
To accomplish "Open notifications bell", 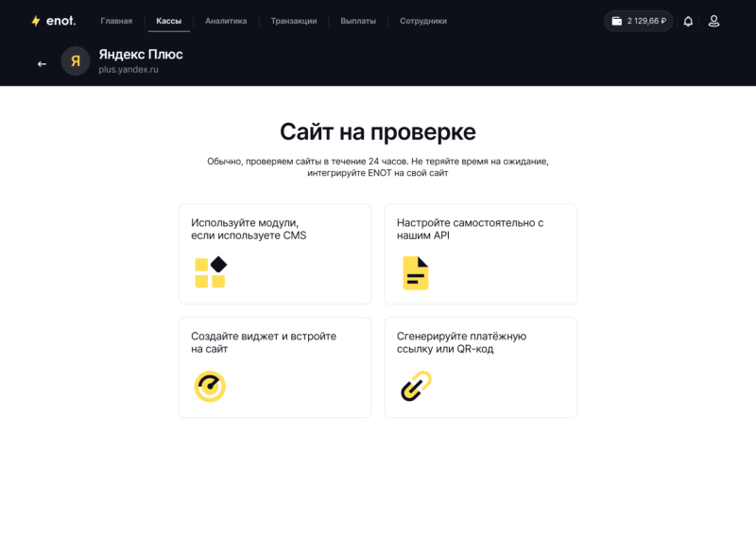I will (688, 21).
